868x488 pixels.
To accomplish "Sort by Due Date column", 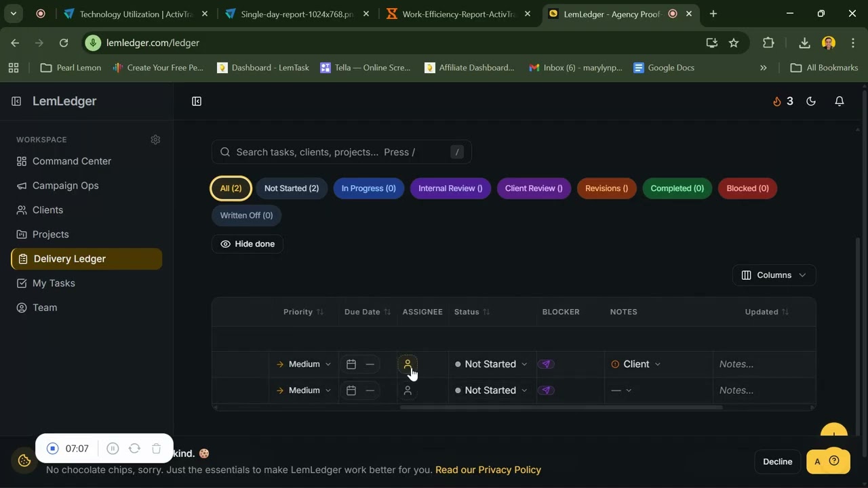I will pos(368,312).
